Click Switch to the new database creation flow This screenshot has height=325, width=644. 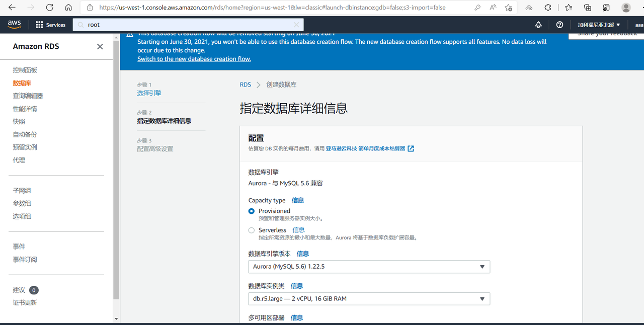(194, 59)
